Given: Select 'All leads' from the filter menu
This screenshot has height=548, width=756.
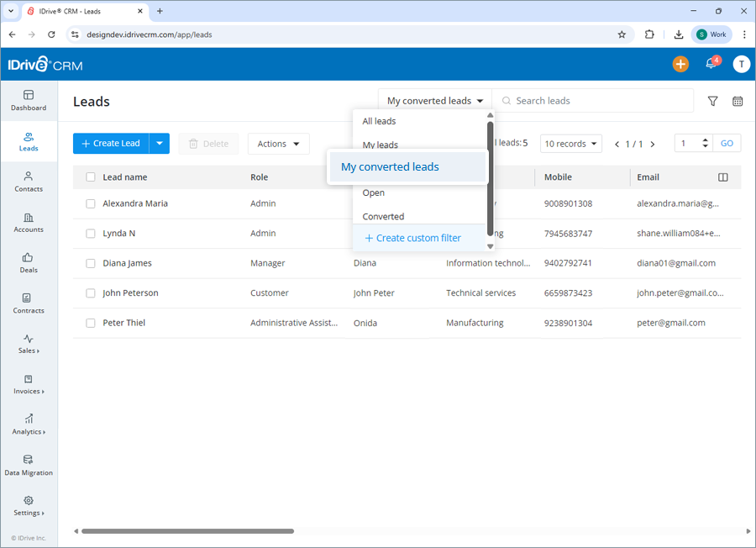Looking at the screenshot, I should coord(378,120).
